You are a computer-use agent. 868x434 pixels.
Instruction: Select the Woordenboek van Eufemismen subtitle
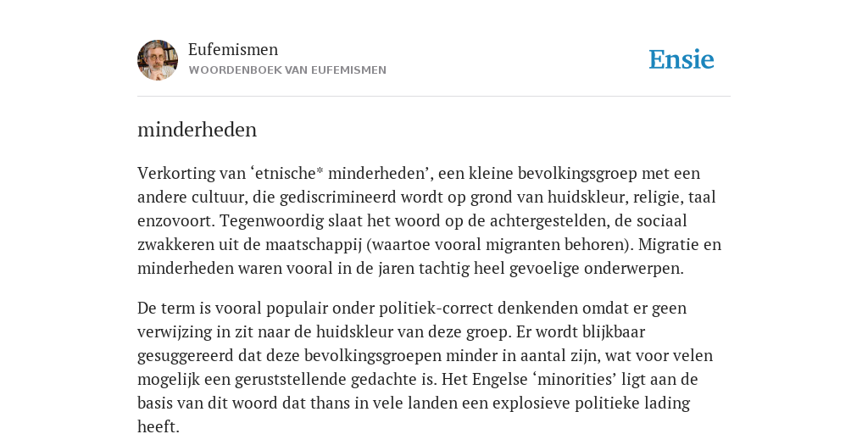(287, 70)
